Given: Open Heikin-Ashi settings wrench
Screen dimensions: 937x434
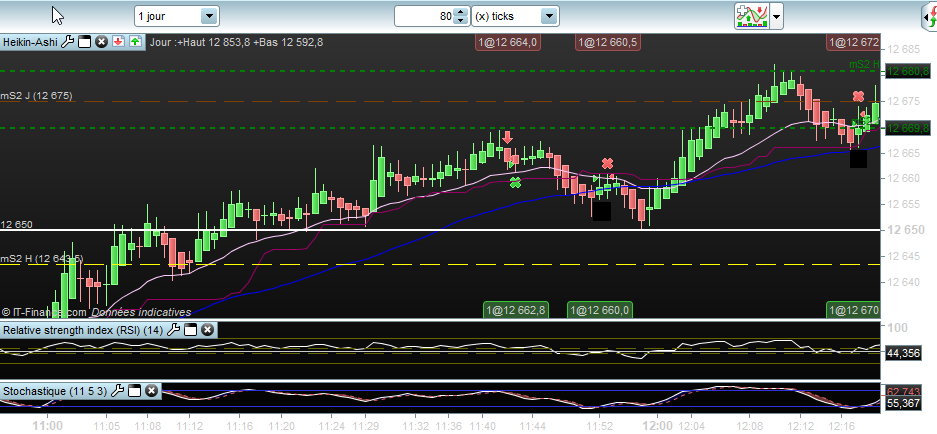Looking at the screenshot, I should (68, 42).
